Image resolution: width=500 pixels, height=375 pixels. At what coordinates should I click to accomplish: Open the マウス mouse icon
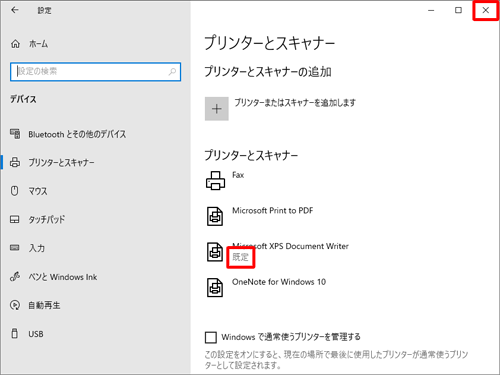coord(15,191)
